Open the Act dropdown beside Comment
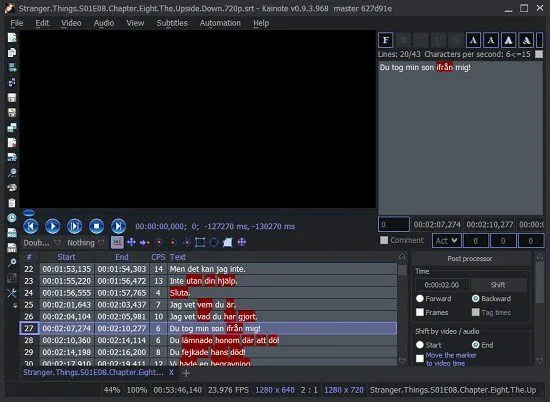This screenshot has height=402, width=550. pos(446,241)
